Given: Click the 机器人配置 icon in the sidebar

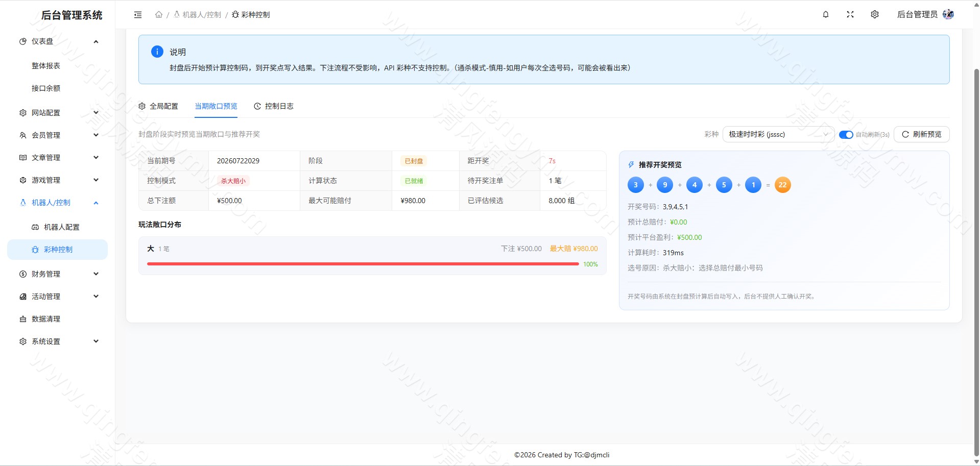Looking at the screenshot, I should 35,227.
